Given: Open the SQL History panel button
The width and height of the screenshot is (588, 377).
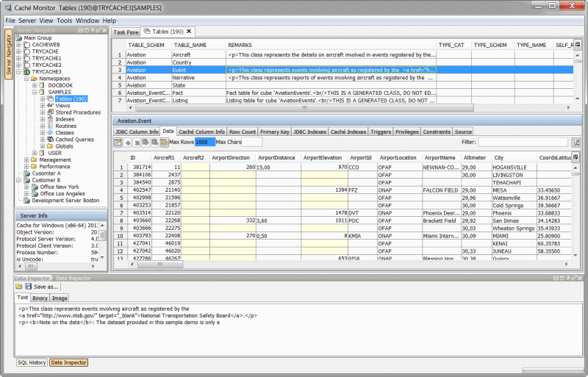Looking at the screenshot, I should click(32, 363).
